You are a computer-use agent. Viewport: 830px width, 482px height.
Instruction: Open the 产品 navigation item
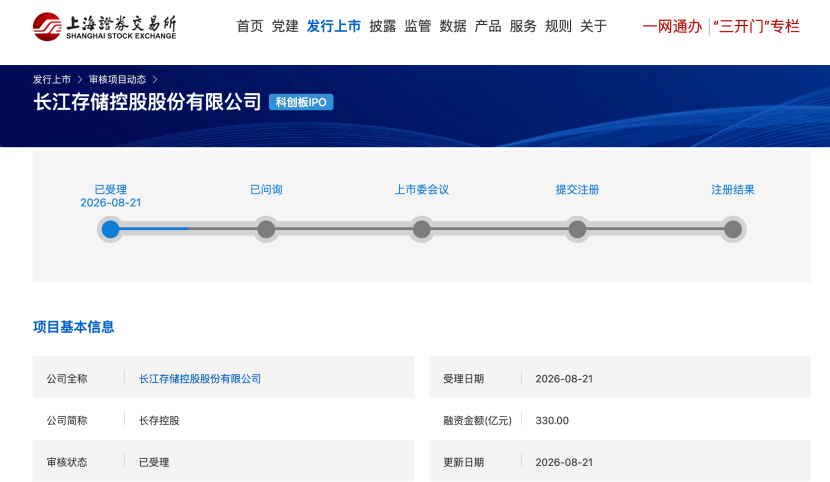coord(488,26)
